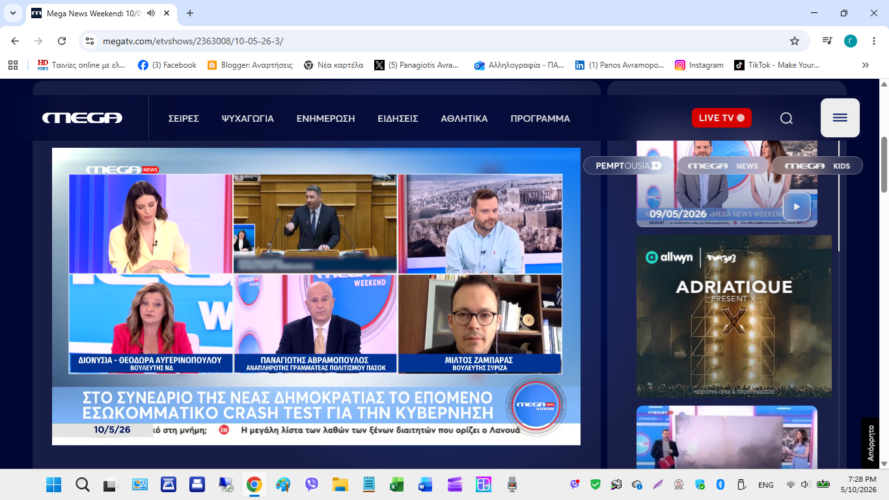Viewport: 889px width, 500px height.
Task: Open the ΑΘΛΗΤΙΚΑ menu
Action: pos(464,118)
